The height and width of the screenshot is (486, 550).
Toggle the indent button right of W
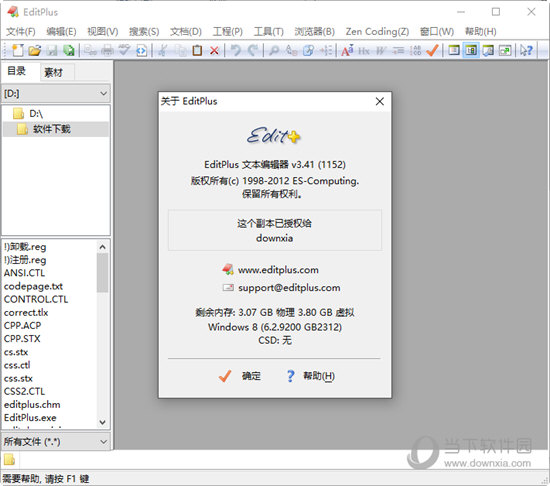[x=398, y=50]
